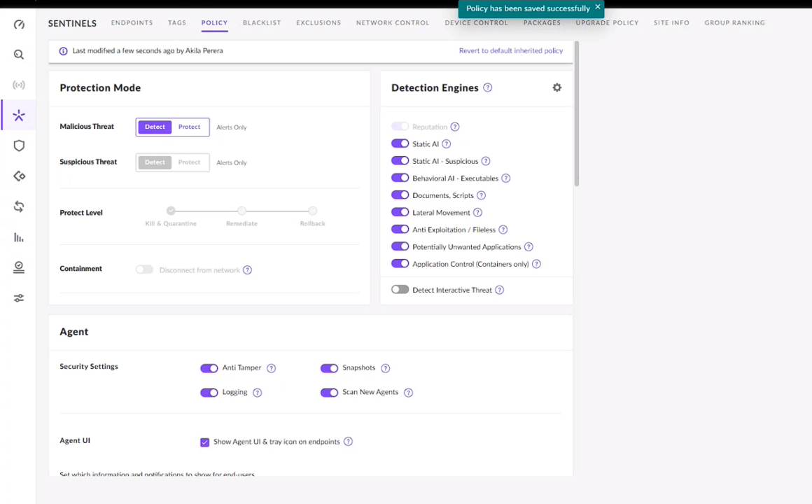Enable Disconnect from network containment toggle
The width and height of the screenshot is (812, 504).
tap(143, 269)
